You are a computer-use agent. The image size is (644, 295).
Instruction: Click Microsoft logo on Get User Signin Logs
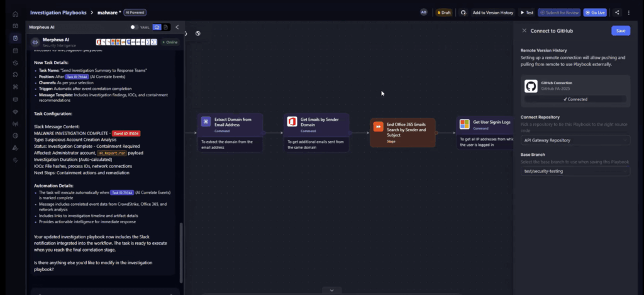(464, 124)
